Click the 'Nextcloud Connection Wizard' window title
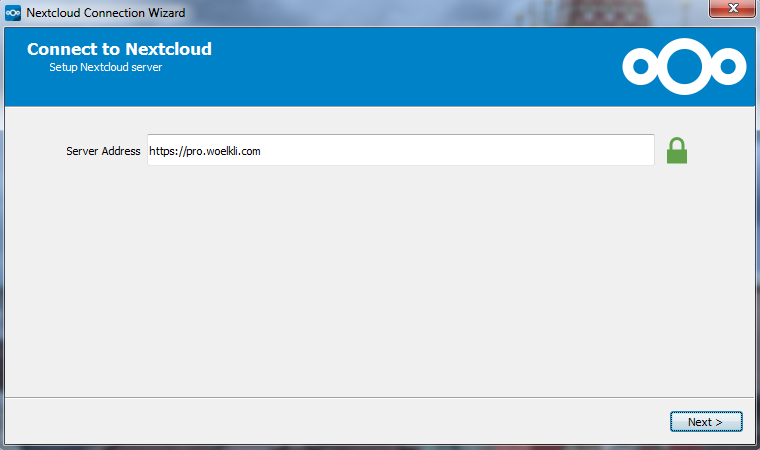The height and width of the screenshot is (450, 760). (x=106, y=13)
